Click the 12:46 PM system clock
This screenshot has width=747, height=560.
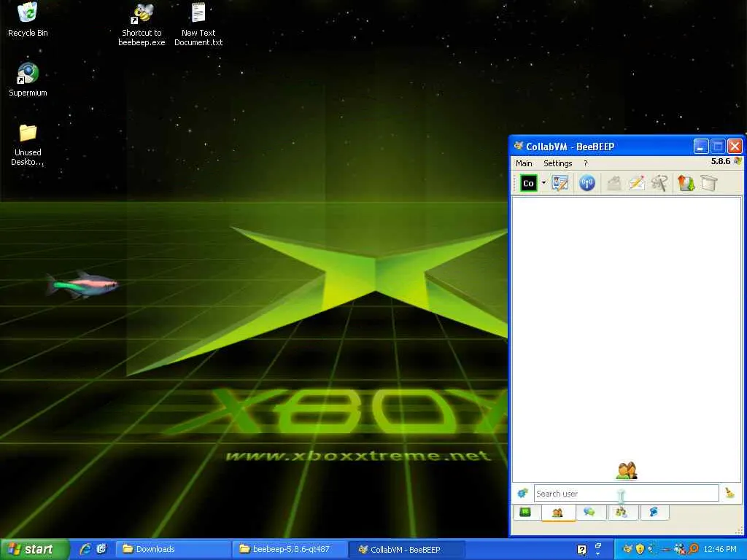[720, 549]
